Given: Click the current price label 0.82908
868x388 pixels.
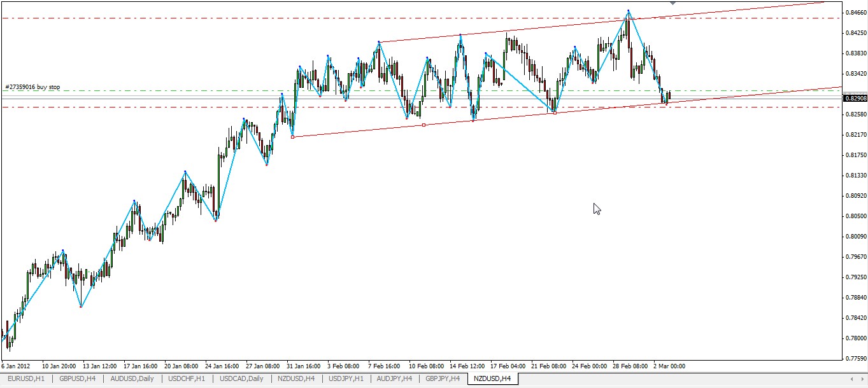Looking at the screenshot, I should tap(855, 98).
